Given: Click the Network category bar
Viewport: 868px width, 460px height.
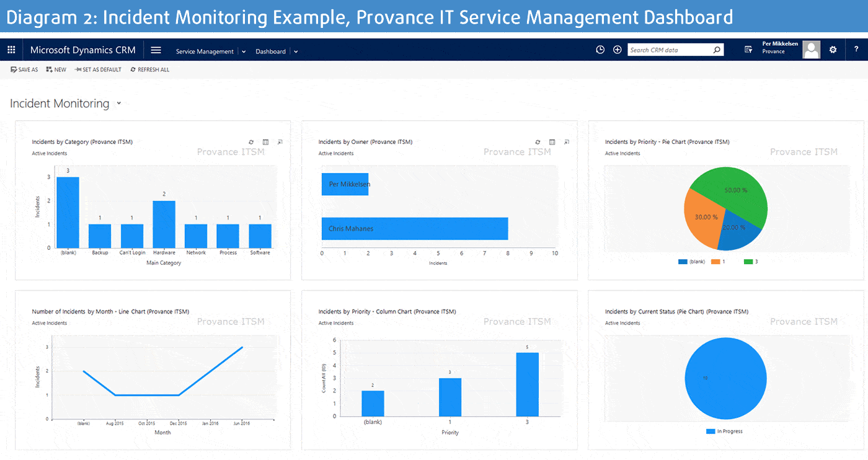Looking at the screenshot, I should tap(196, 236).
